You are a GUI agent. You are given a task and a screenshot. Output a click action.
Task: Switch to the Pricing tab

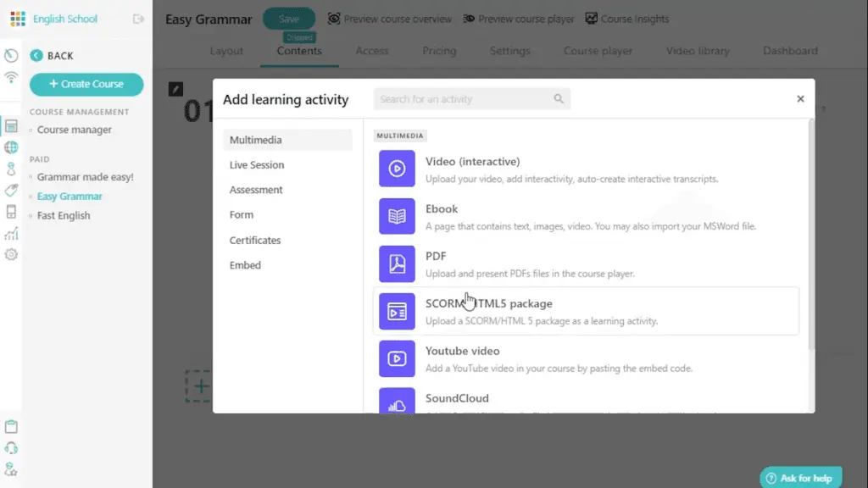(x=440, y=51)
